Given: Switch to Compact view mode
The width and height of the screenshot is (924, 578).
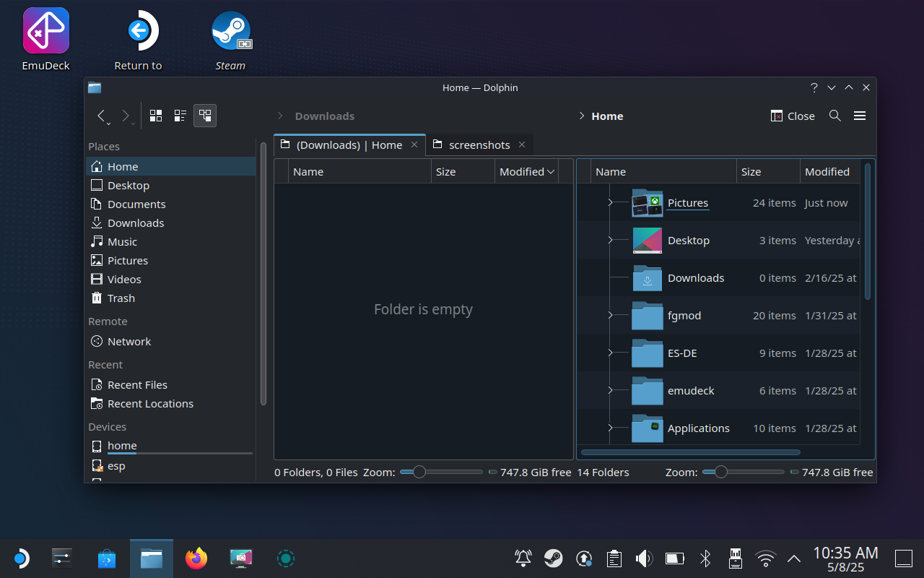Looking at the screenshot, I should [x=180, y=115].
